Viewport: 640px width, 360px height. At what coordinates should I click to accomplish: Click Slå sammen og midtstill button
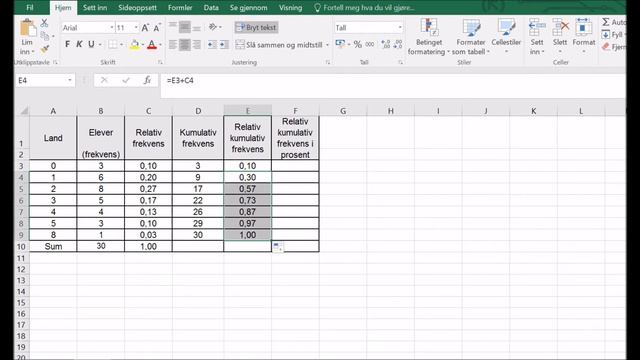280,45
